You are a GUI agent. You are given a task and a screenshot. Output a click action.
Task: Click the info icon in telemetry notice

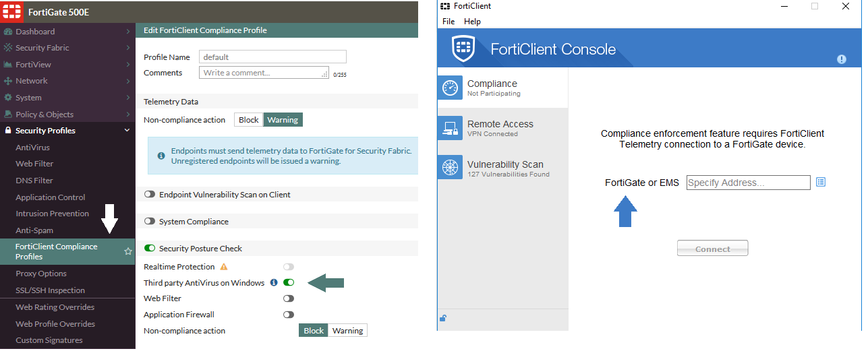(x=161, y=156)
